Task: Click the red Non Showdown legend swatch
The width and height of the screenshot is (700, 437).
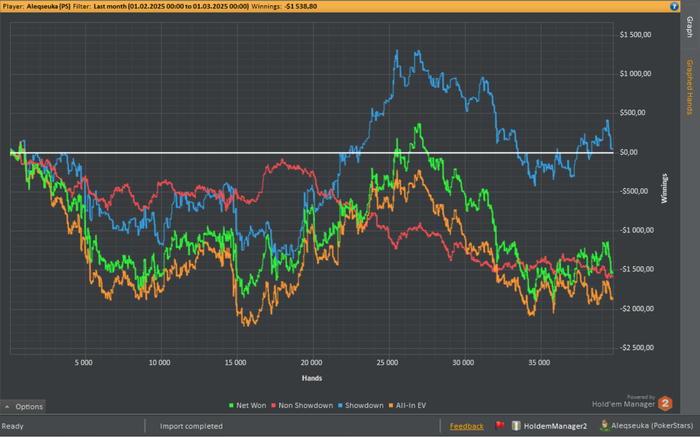Action: [x=274, y=406]
